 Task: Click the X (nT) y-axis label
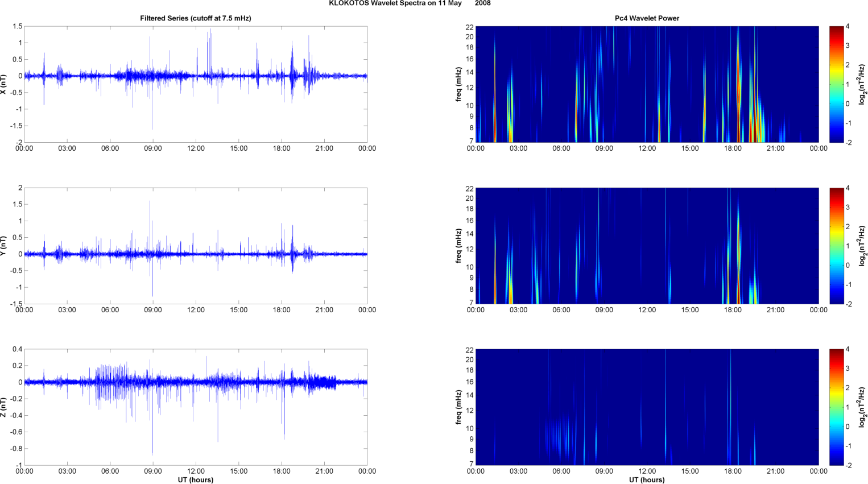point(4,84)
